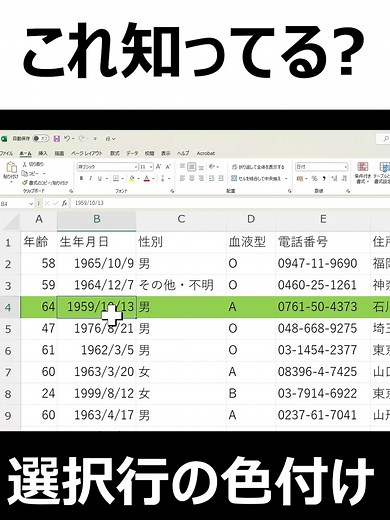Open the font name combo box
This screenshot has height=520, width=390.
tap(107, 167)
